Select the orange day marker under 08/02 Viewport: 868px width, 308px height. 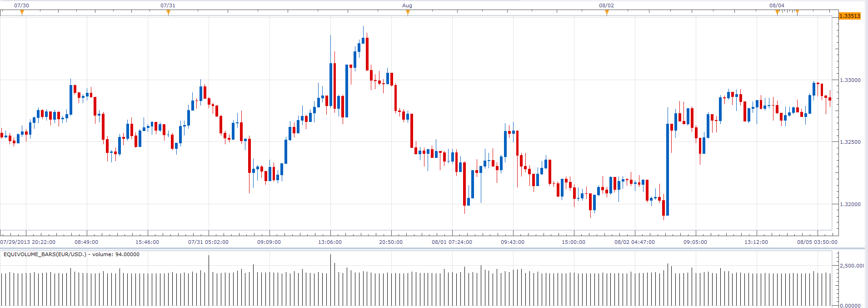coord(607,12)
